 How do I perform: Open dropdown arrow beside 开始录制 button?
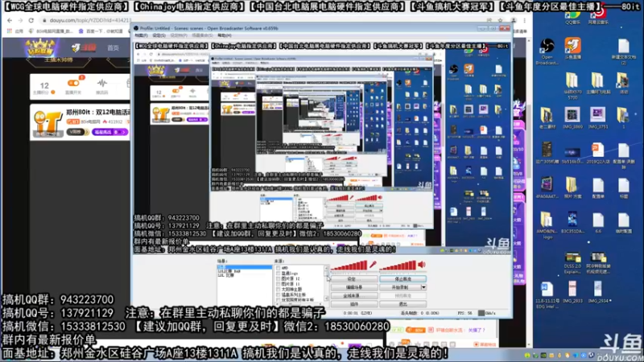423,287
